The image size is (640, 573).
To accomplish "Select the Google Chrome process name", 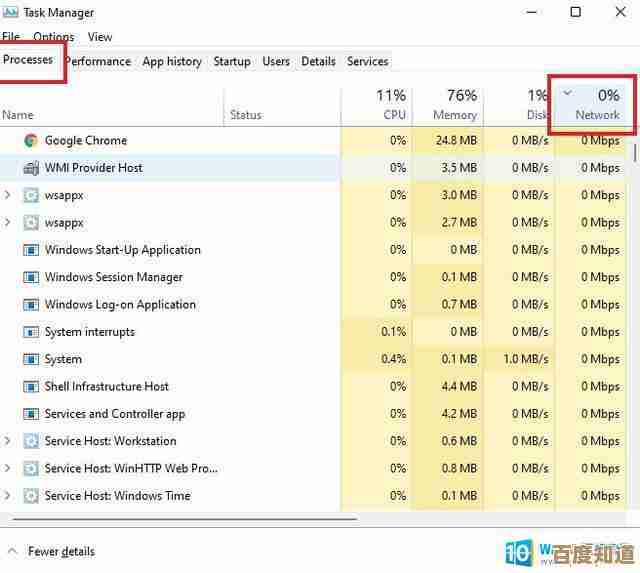I will (86, 140).
